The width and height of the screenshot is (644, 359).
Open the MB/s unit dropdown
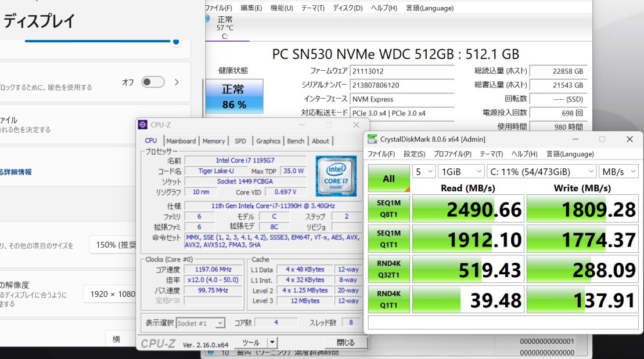(x=618, y=172)
